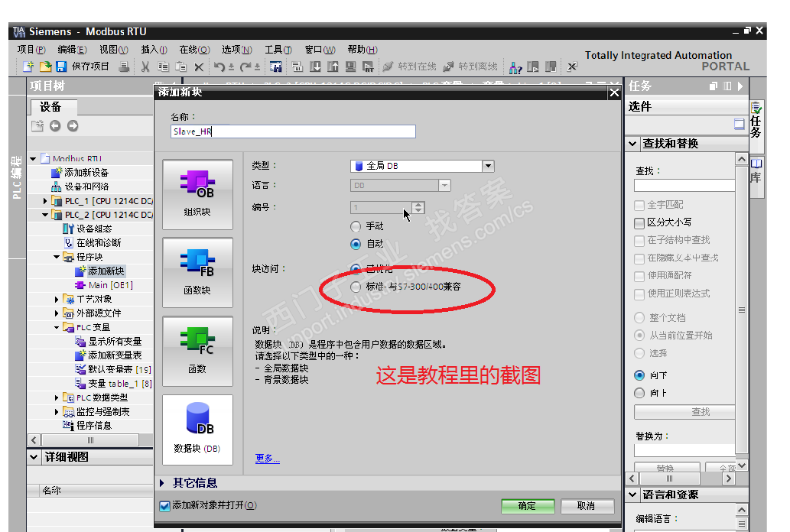
Task: Click the project tree horizontal scrollbar
Action: pyautogui.click(x=89, y=440)
